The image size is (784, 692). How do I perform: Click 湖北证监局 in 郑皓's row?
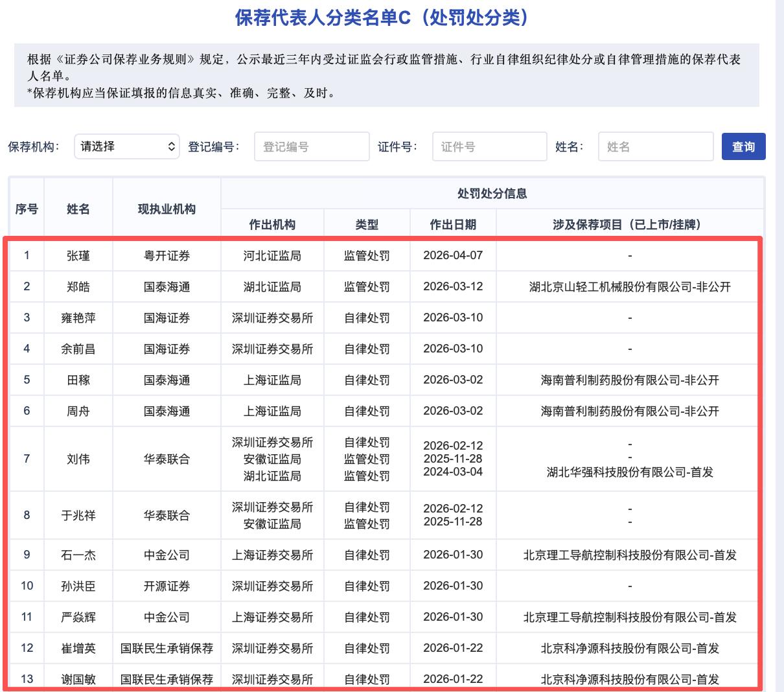click(x=272, y=287)
